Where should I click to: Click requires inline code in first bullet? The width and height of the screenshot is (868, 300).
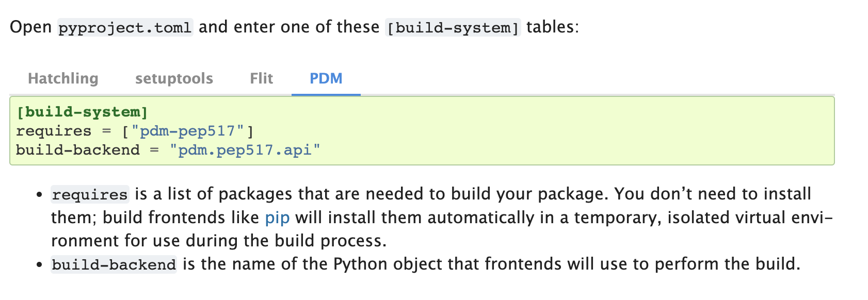[x=90, y=194]
